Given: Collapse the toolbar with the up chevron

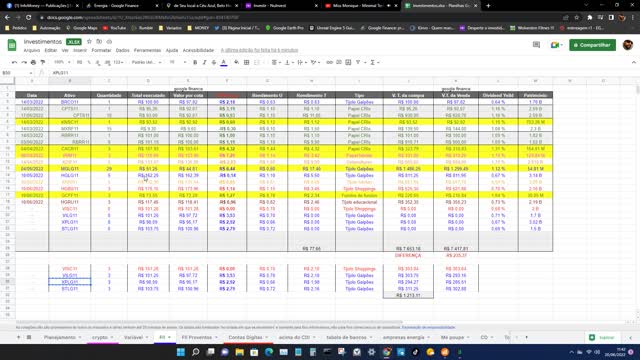Looking at the screenshot, I should 633,62.
